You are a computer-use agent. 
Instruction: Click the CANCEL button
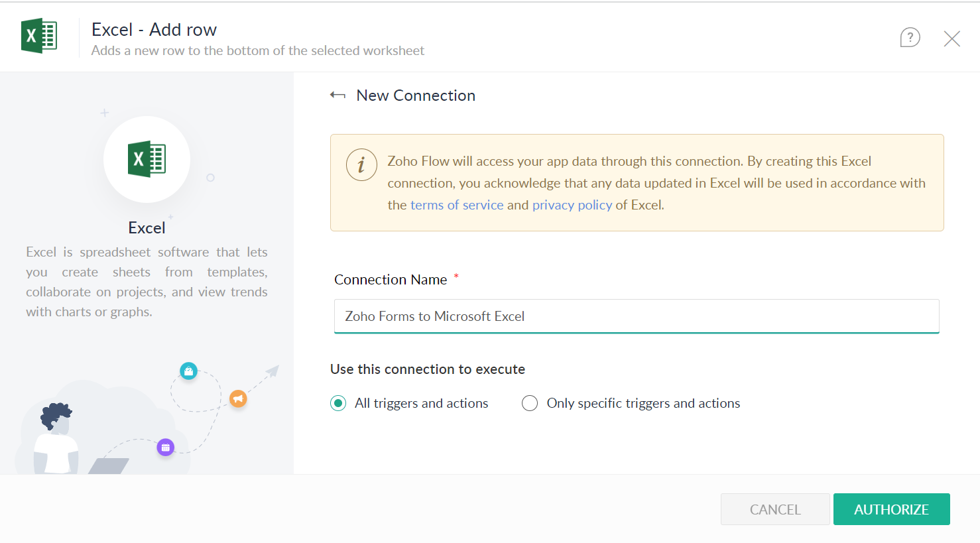click(775, 509)
